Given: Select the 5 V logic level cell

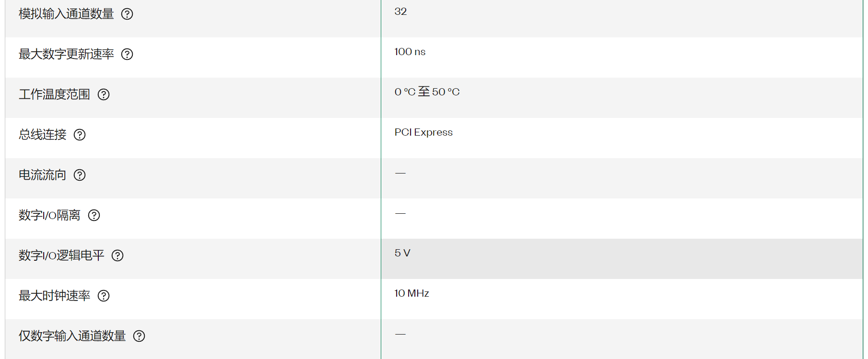Looking at the screenshot, I should 622,259.
